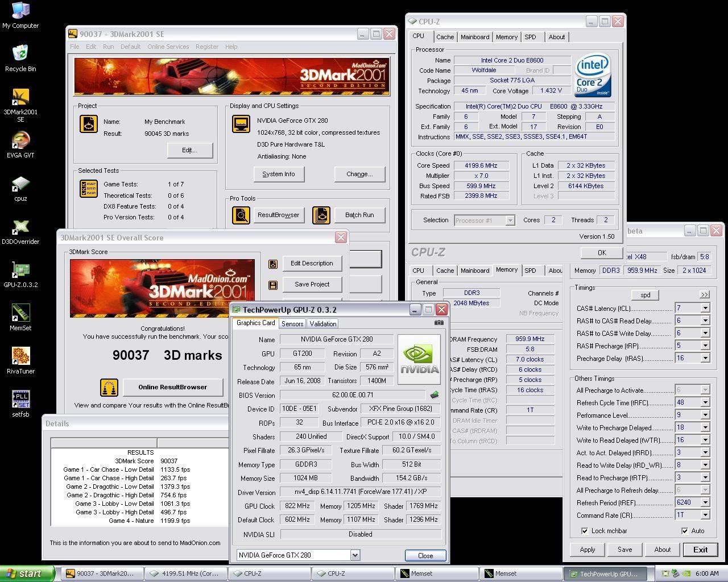The height and width of the screenshot is (582, 728).
Task: Switch to the SPD tab in top CPU-Z
Action: pyautogui.click(x=530, y=37)
